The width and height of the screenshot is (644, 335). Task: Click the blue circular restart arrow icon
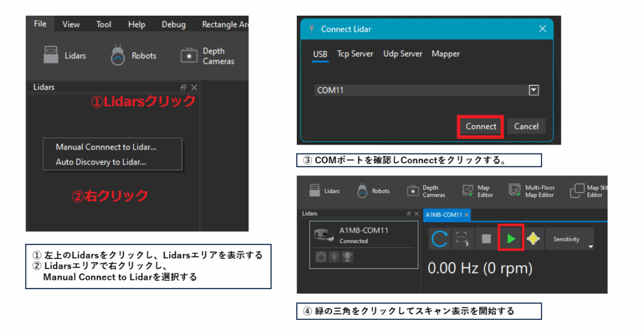point(439,239)
